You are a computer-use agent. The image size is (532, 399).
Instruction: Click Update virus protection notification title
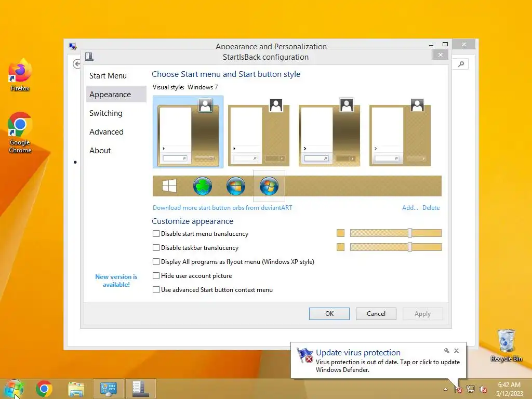pyautogui.click(x=358, y=353)
